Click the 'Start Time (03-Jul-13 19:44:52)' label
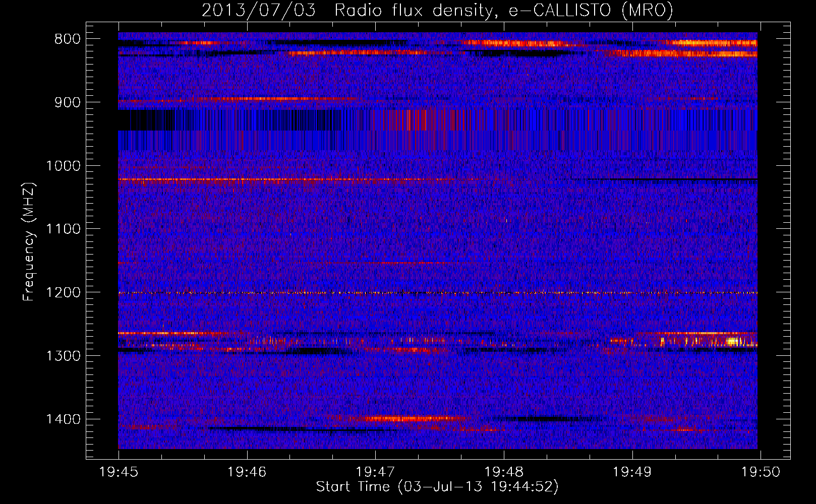Image resolution: width=816 pixels, height=504 pixels. [437, 487]
